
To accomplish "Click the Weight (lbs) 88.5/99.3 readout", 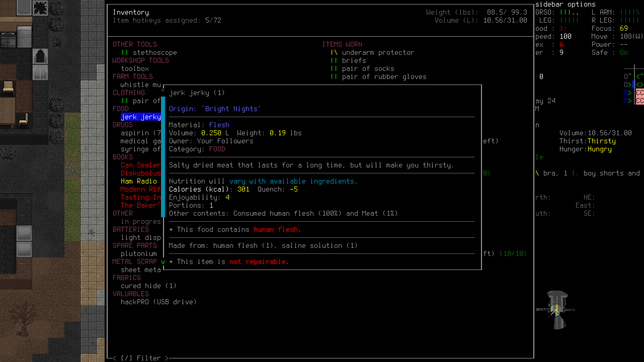I will pyautogui.click(x=476, y=12).
